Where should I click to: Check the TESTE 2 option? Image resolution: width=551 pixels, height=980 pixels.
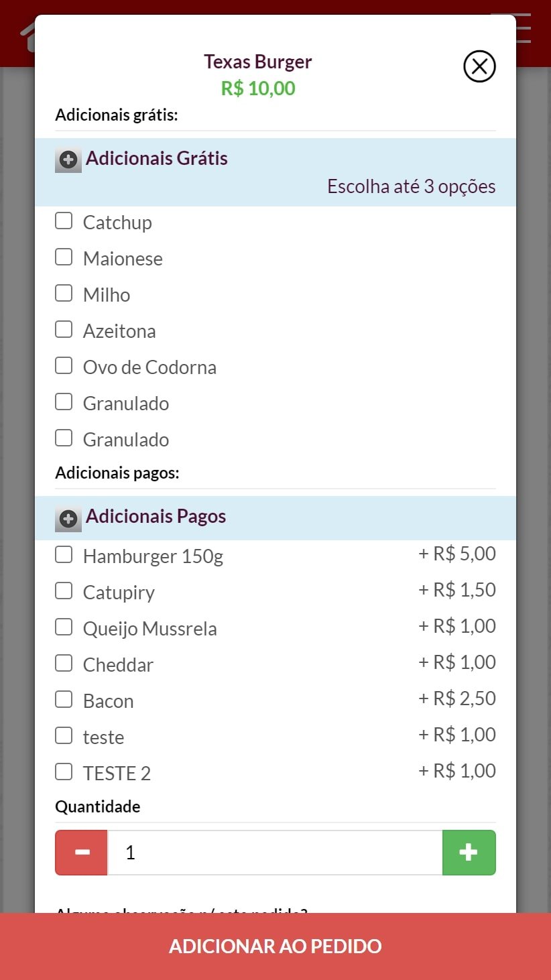point(64,772)
